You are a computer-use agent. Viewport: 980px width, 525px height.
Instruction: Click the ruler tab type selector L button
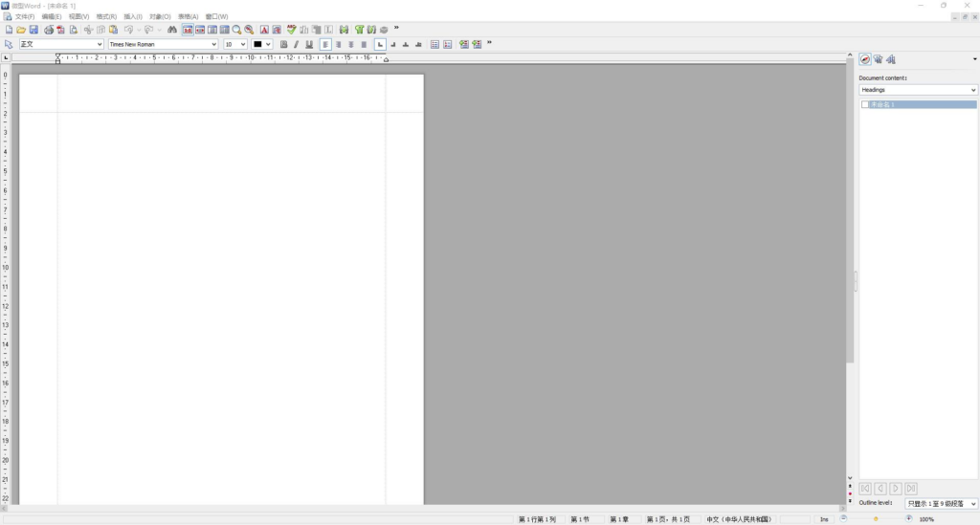[6, 58]
